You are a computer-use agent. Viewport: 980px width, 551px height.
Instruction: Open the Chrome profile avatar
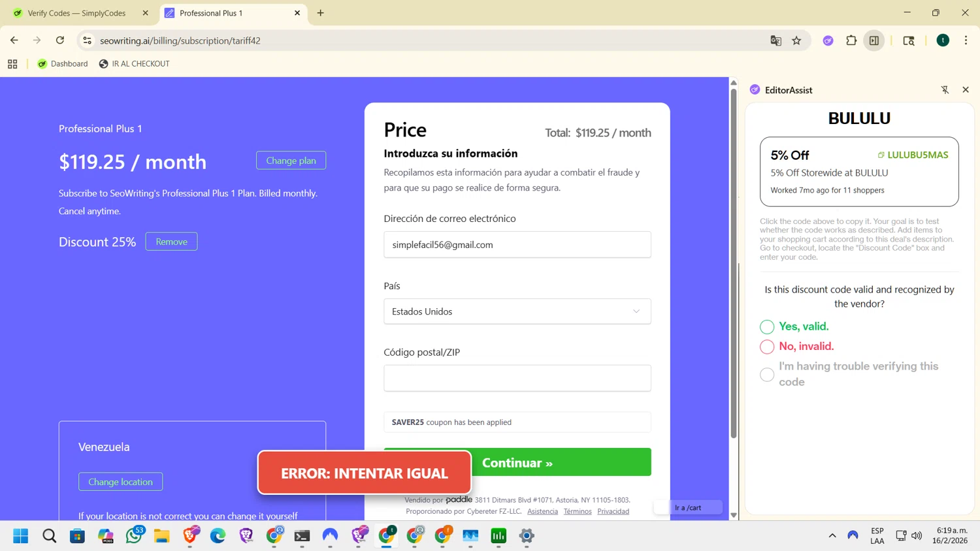pyautogui.click(x=943, y=40)
